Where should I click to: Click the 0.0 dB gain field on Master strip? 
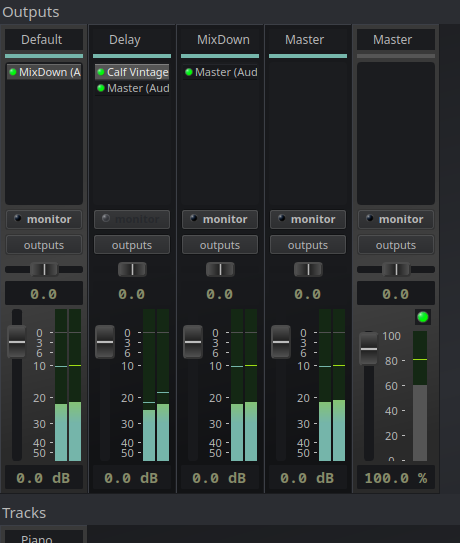(x=308, y=478)
